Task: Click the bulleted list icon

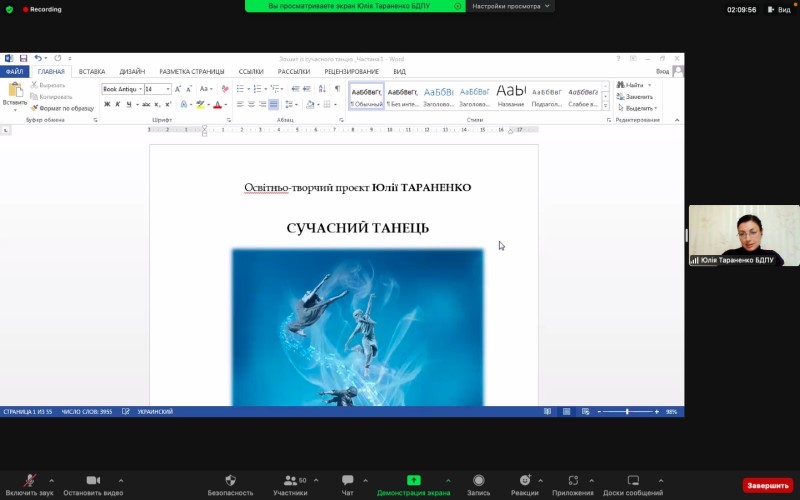Action: point(240,89)
